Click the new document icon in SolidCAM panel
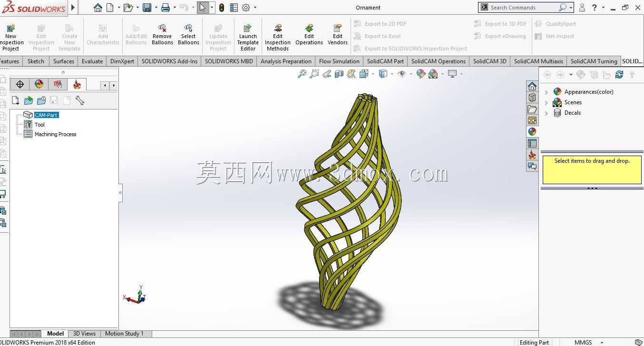This screenshot has height=346, width=644. [x=16, y=100]
